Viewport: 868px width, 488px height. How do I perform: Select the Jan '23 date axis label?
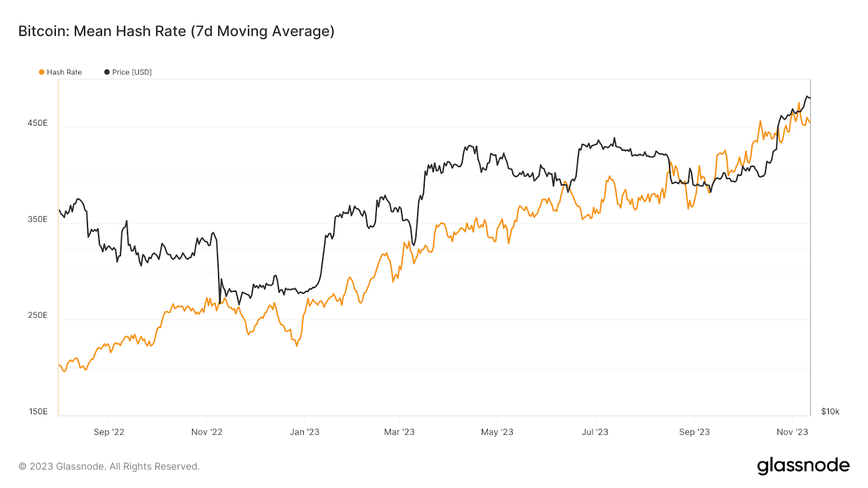(x=304, y=432)
